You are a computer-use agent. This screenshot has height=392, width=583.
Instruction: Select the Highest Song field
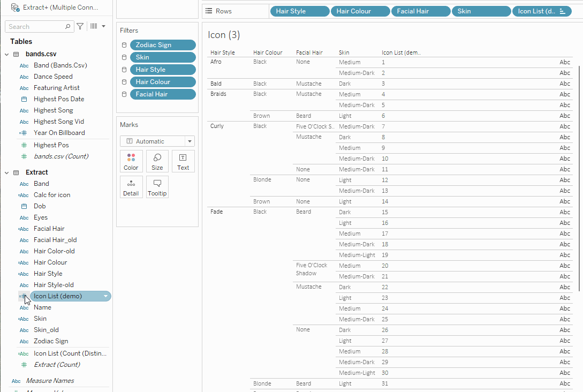53,110
